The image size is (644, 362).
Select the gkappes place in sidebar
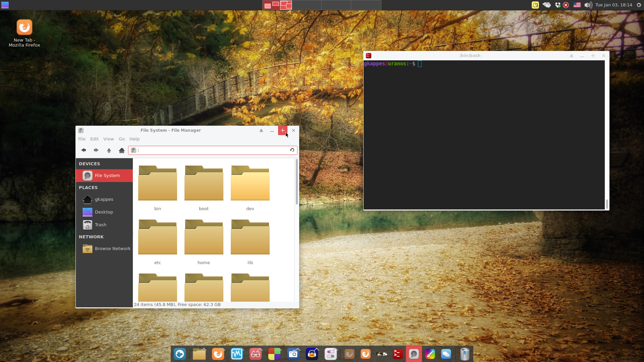coord(104,199)
